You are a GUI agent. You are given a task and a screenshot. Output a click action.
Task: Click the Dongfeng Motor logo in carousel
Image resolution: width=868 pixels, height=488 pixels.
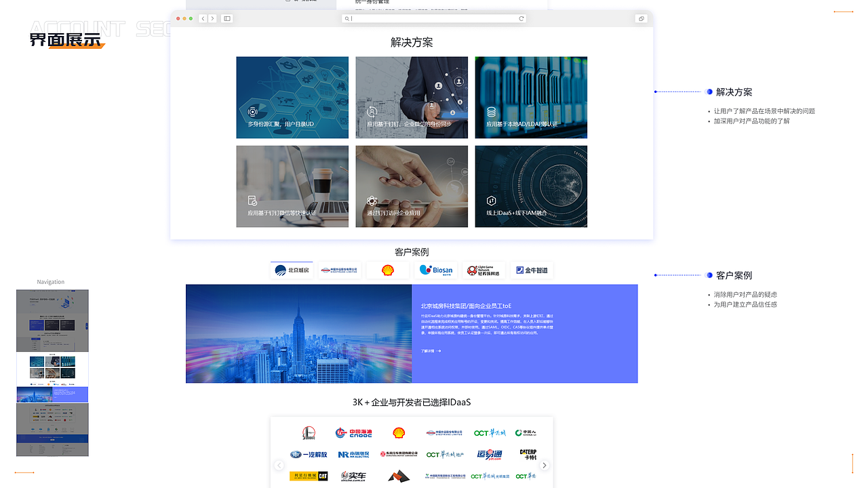(399, 454)
